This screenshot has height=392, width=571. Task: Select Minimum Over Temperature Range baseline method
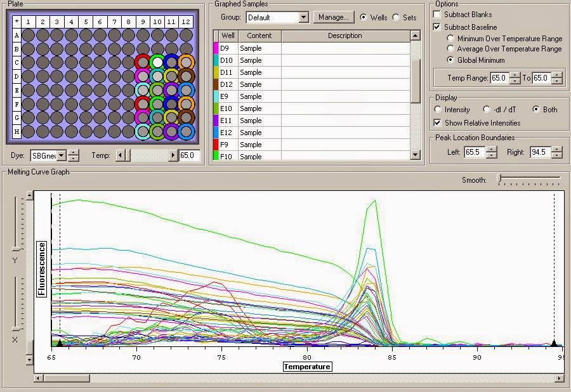pos(450,39)
